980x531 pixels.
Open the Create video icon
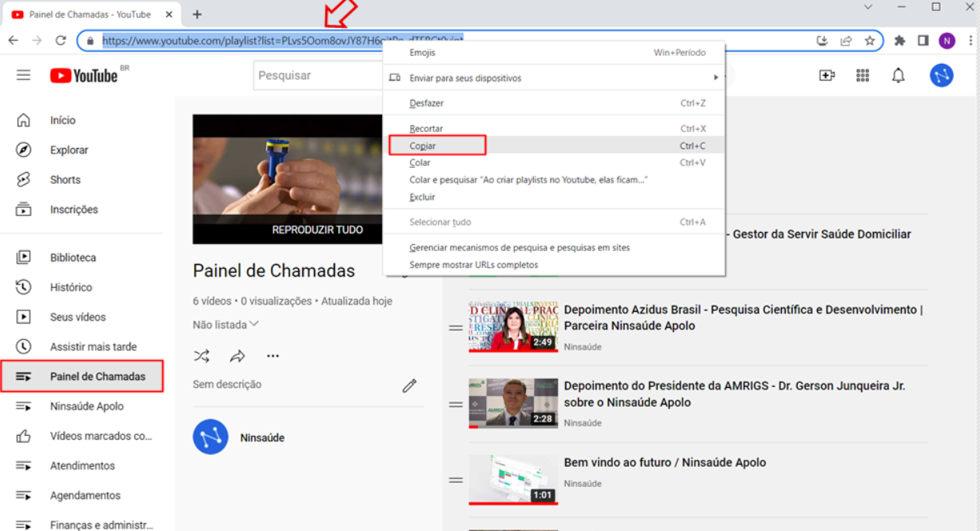(827, 75)
